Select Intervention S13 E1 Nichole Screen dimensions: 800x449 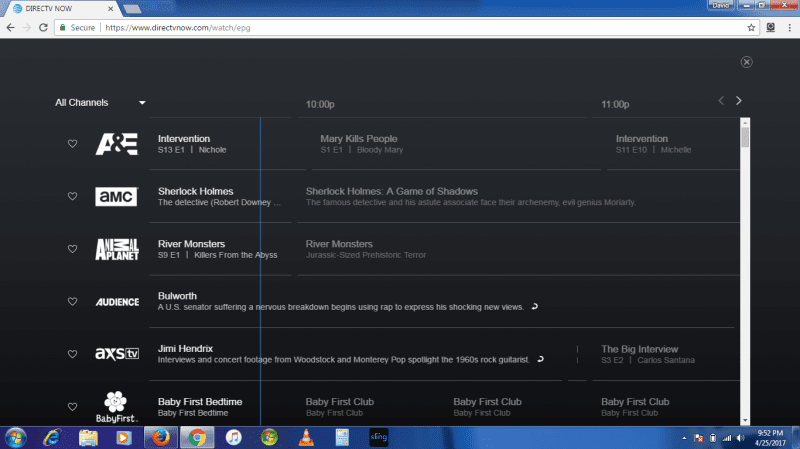click(192, 144)
